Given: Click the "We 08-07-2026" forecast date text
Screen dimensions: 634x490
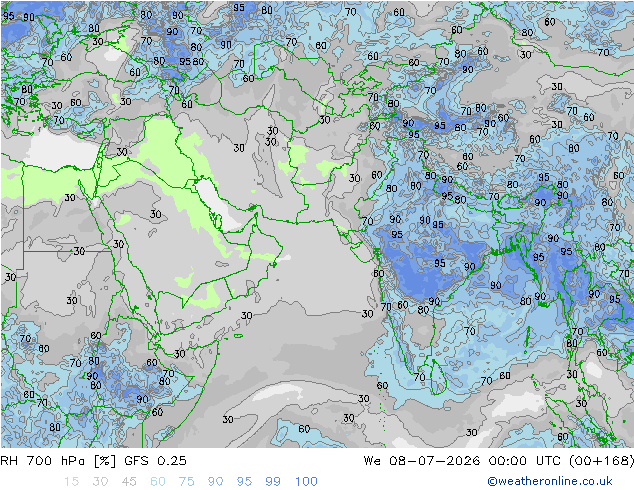Looking at the screenshot, I should click(422, 461).
